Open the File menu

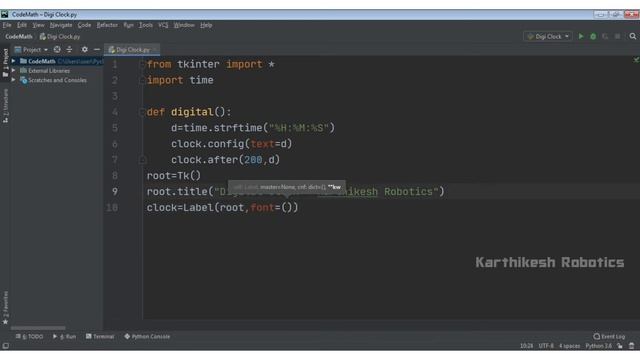(7, 25)
